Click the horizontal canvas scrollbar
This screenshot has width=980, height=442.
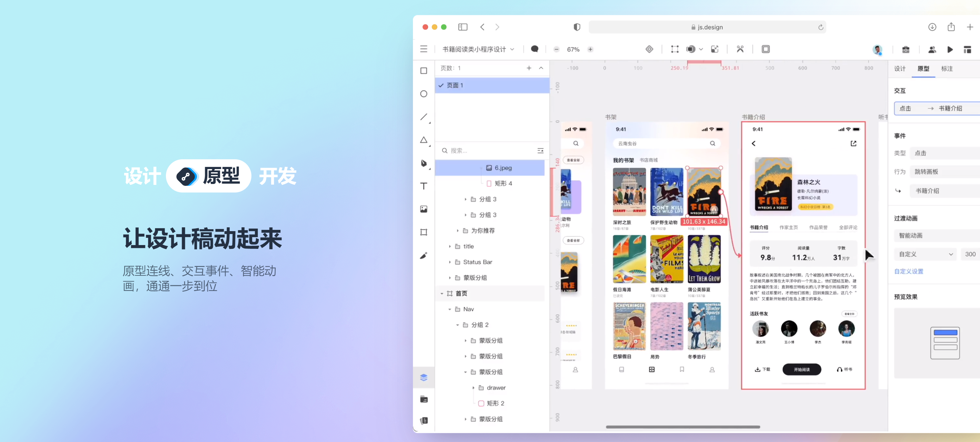click(682, 427)
